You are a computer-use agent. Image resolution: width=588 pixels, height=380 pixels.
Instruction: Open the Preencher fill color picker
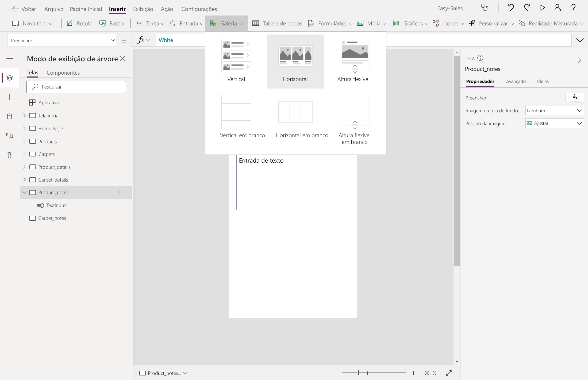[575, 97]
